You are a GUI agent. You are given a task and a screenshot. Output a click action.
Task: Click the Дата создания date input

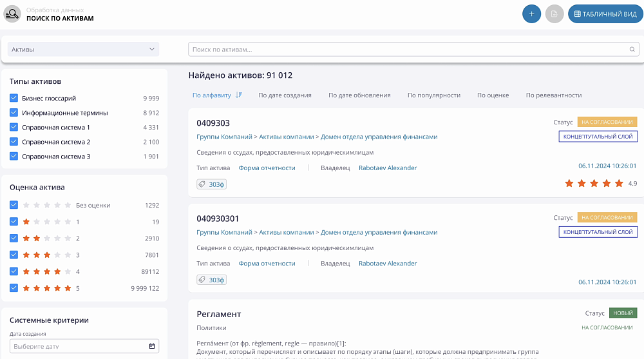[84, 346]
